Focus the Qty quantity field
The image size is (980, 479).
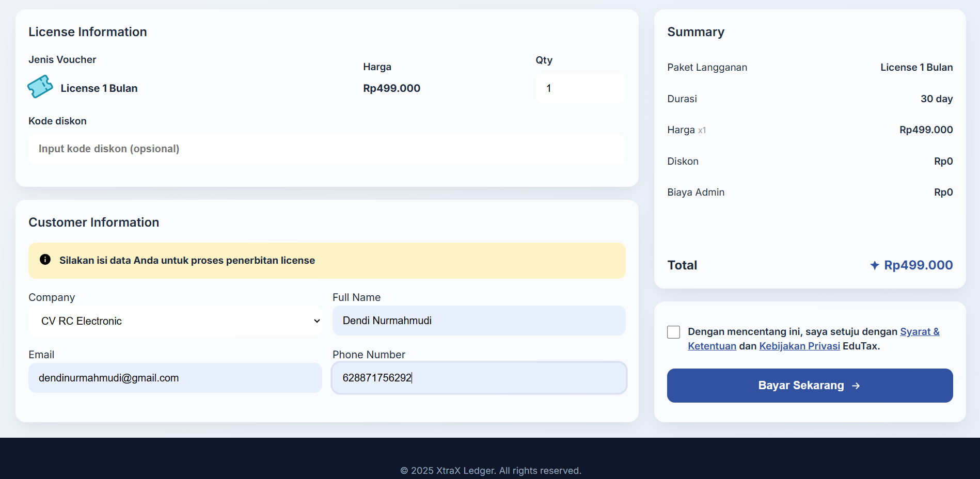580,88
